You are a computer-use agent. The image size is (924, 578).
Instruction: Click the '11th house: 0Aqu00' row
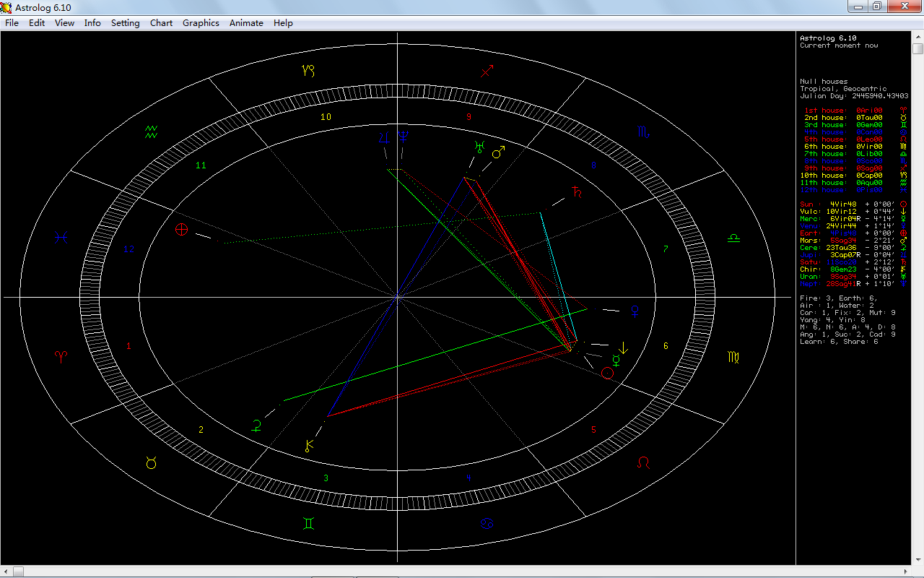click(853, 183)
